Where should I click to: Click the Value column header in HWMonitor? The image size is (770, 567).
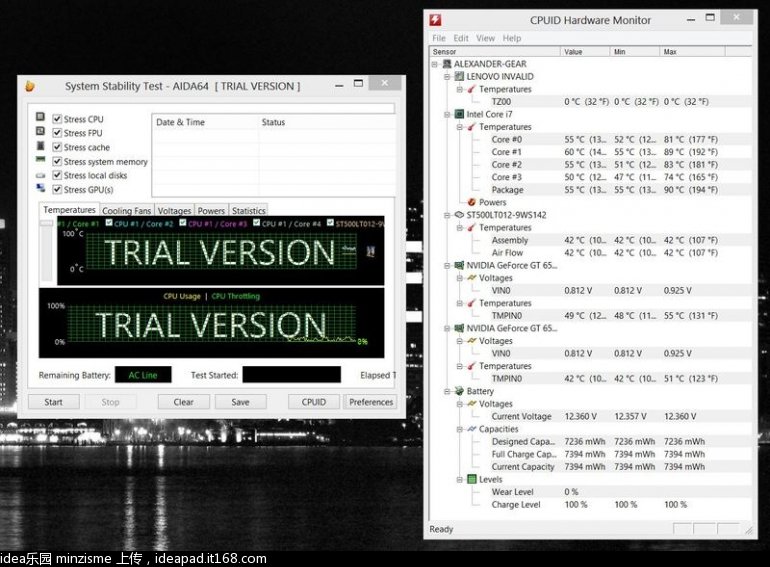pyautogui.click(x=585, y=52)
